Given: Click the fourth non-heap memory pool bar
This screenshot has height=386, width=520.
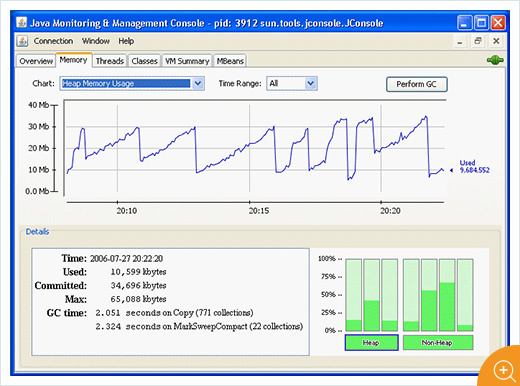Looking at the screenshot, I should click(x=465, y=295).
